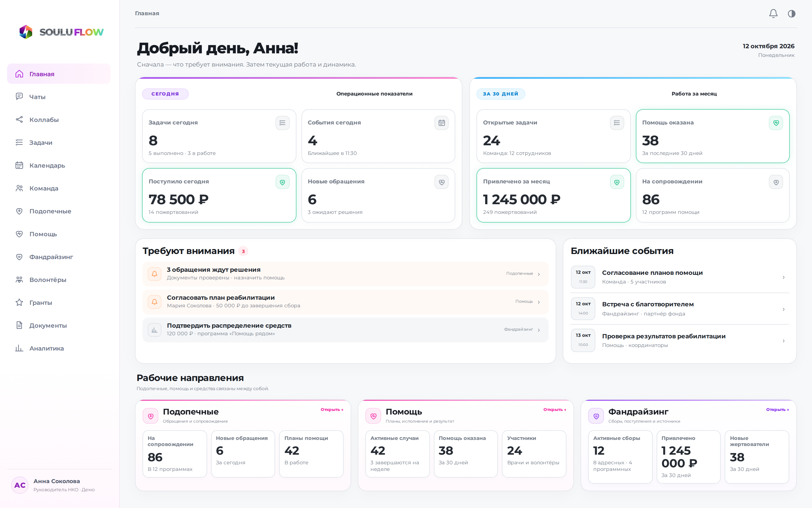The height and width of the screenshot is (508, 812).
Task: Click heart icon in Помощь оказана card
Action: pyautogui.click(x=776, y=123)
